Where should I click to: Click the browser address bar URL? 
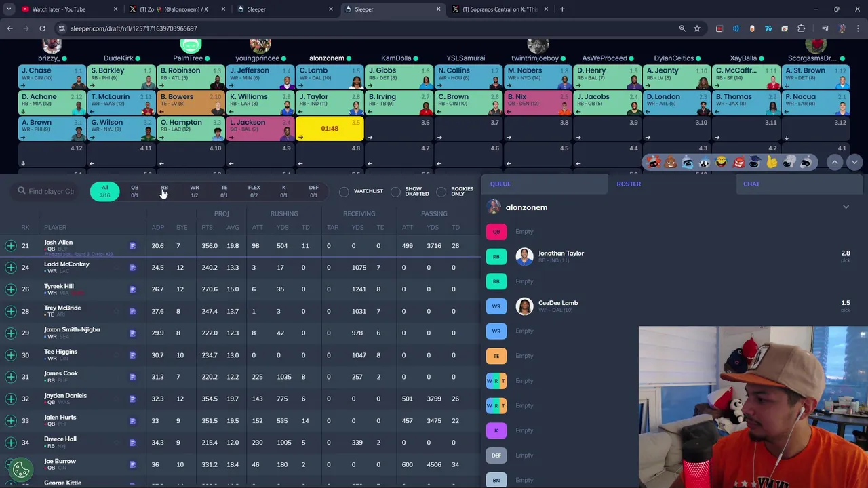134,28
